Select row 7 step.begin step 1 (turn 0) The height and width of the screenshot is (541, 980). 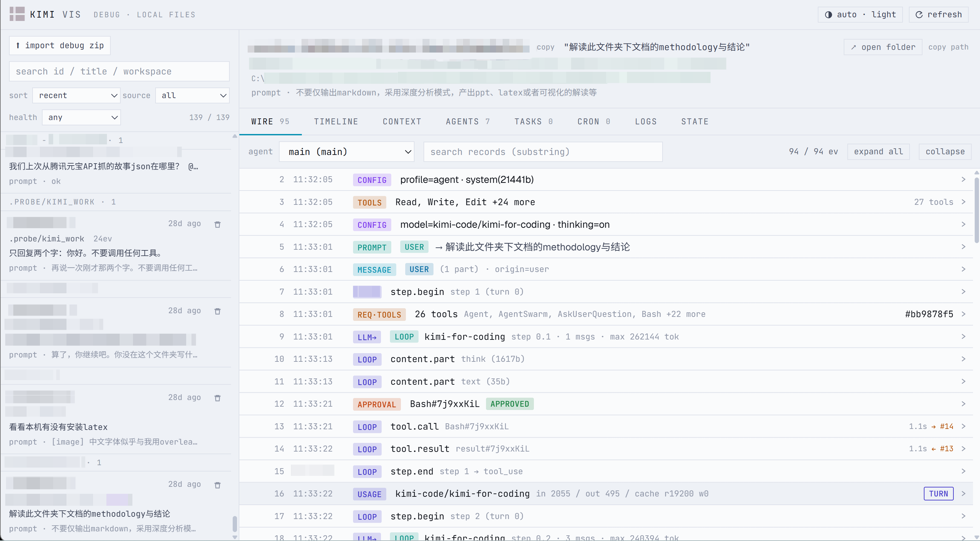coord(607,291)
